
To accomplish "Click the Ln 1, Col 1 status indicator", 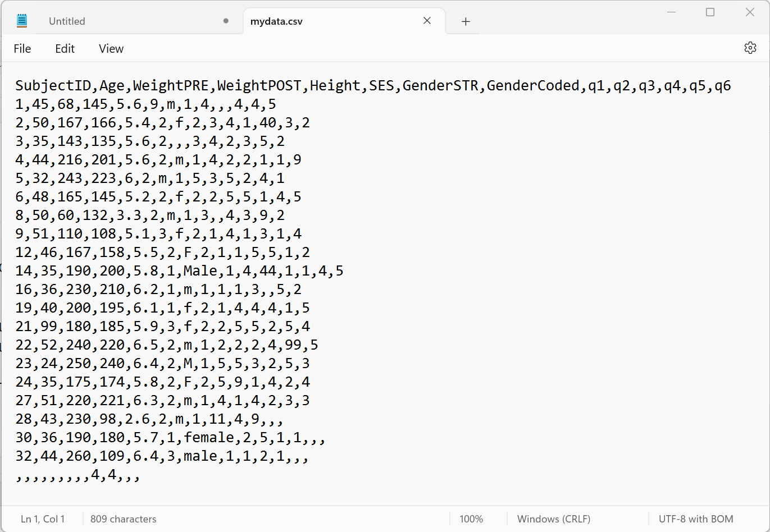I will pyautogui.click(x=43, y=519).
